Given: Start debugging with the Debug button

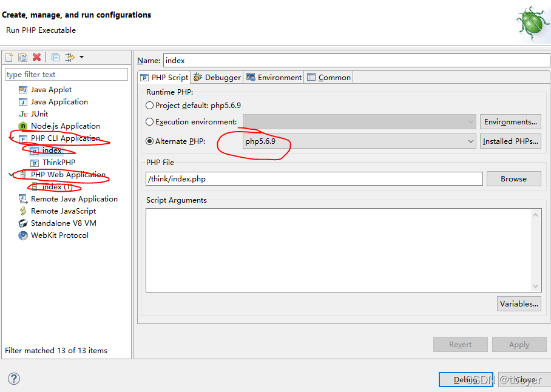Looking at the screenshot, I should [x=466, y=379].
